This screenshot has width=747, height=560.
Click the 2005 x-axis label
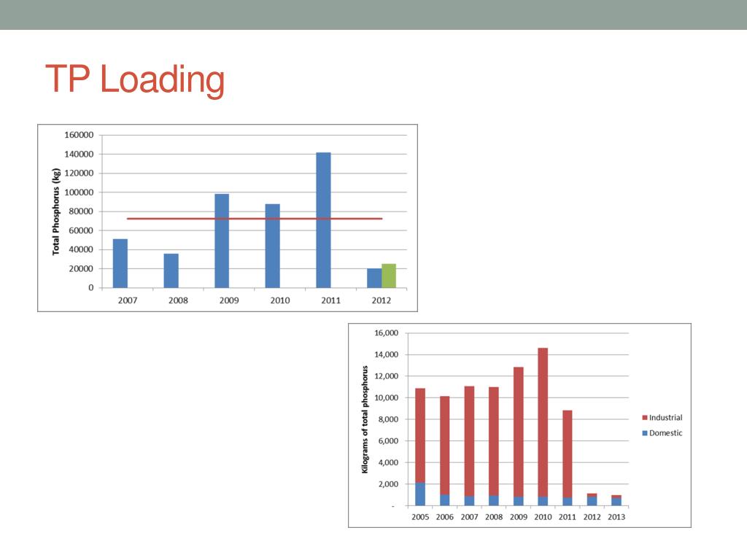pos(420,517)
